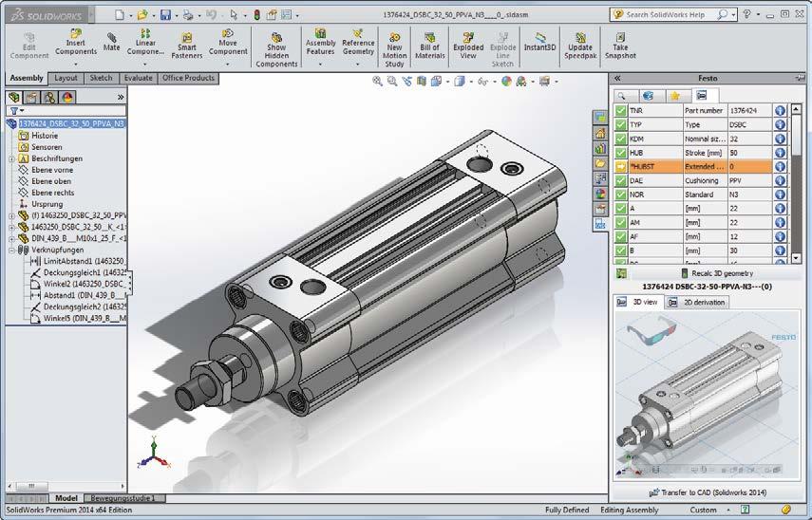Show info for the TNR part number row
812x520 pixels.
[780, 110]
